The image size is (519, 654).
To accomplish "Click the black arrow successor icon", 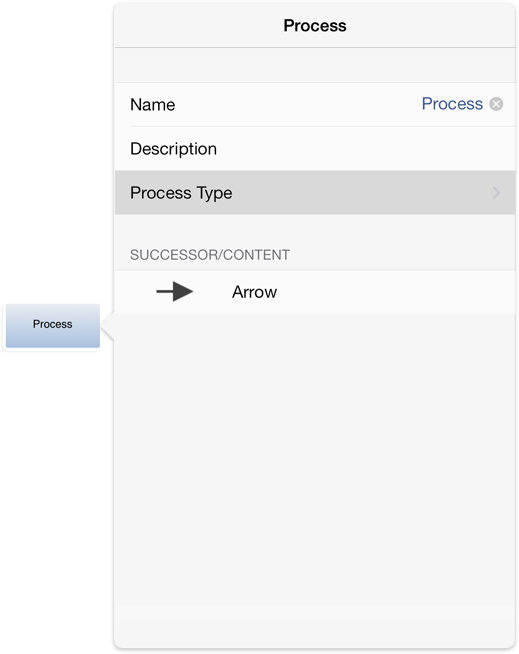I will point(175,292).
